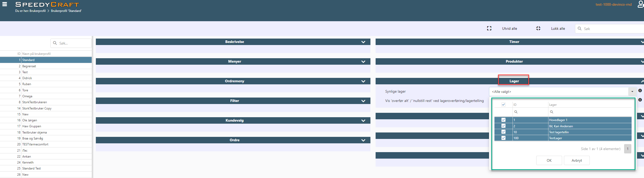Open the user account icon
644x178 pixels.
[x=640, y=4]
